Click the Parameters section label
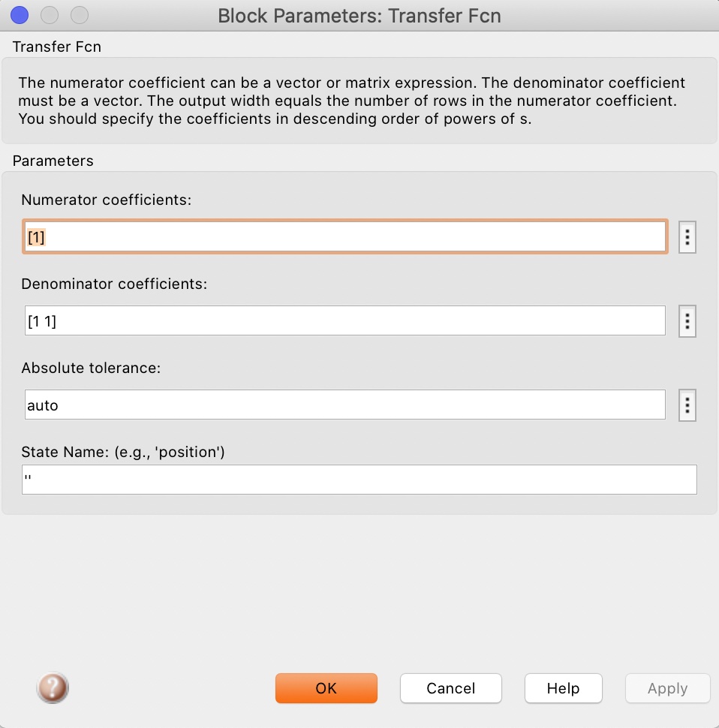Image resolution: width=719 pixels, height=728 pixels. click(53, 161)
